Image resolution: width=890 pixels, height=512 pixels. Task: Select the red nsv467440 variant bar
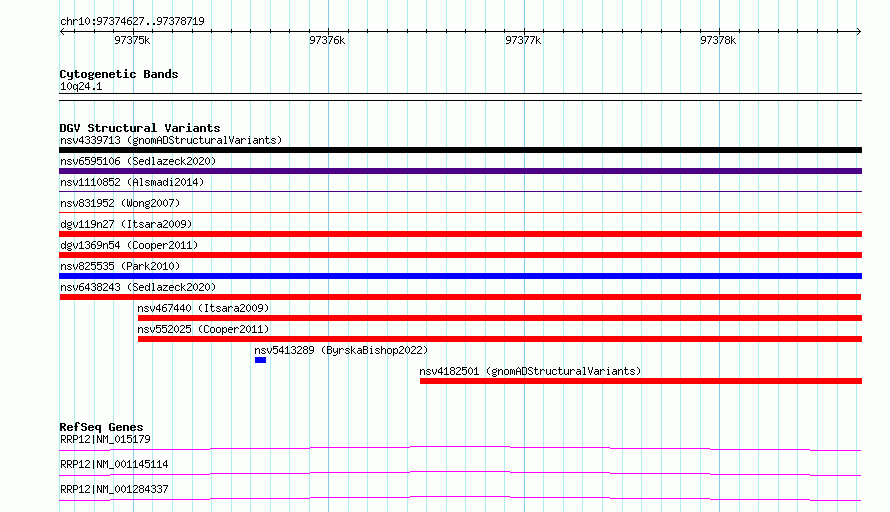[x=499, y=318]
